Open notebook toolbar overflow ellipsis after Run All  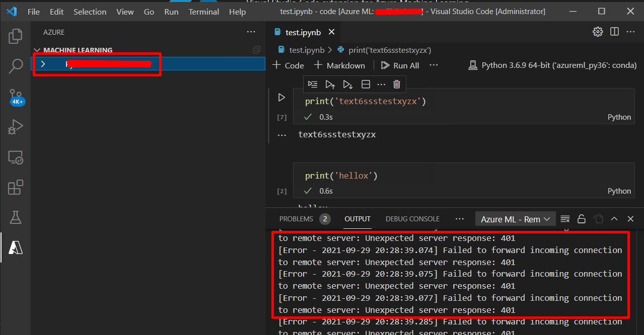tap(434, 65)
